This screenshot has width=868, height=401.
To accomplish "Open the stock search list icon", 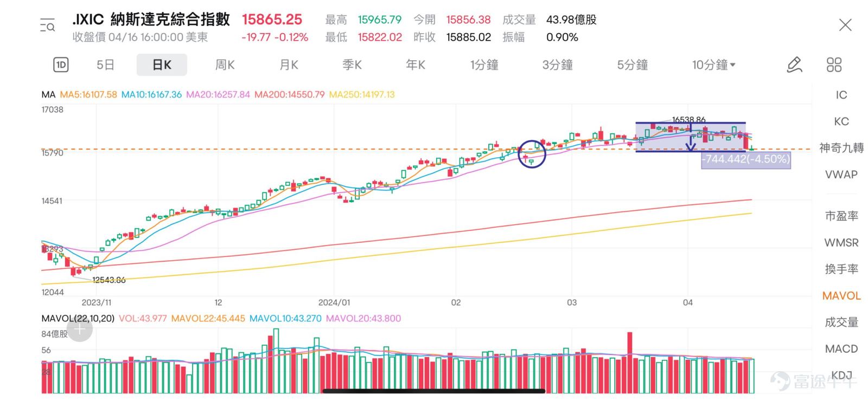I will click(47, 25).
